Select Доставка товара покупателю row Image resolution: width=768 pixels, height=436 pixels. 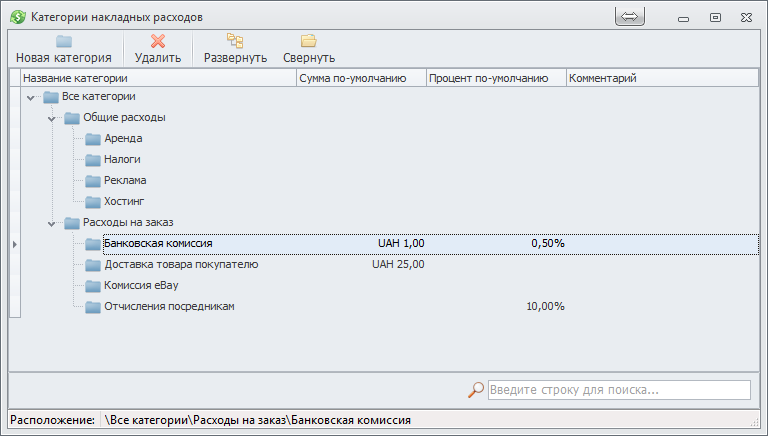coord(181,264)
